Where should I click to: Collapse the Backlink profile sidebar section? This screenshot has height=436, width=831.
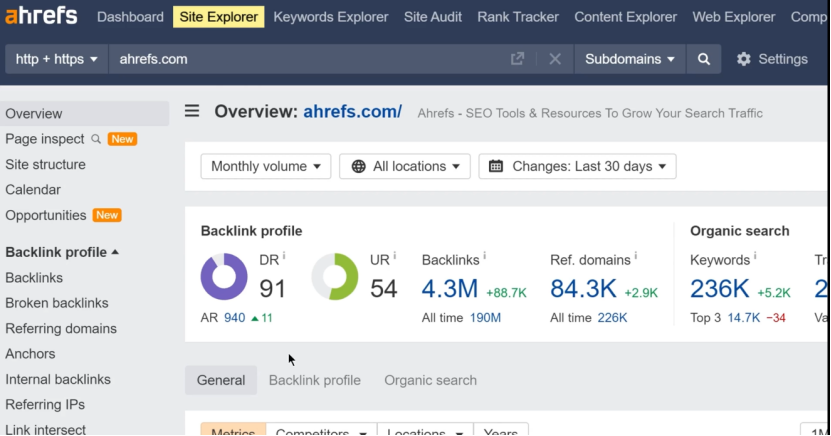(62, 252)
